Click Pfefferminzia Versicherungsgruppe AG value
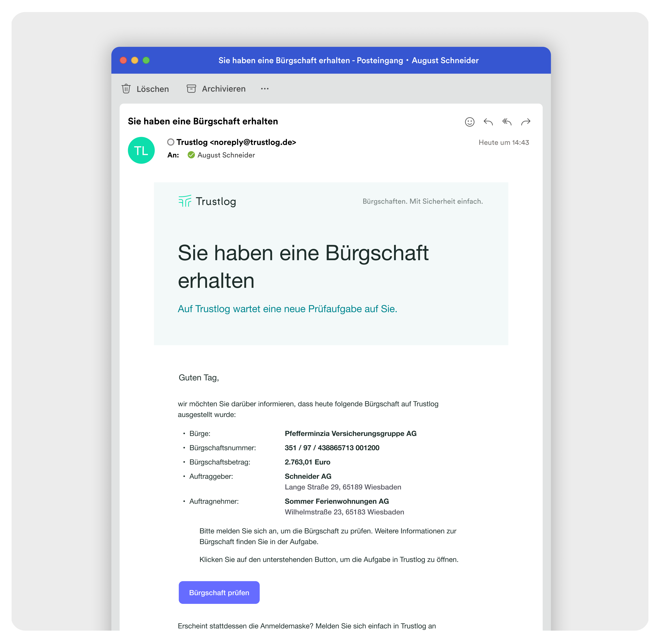This screenshot has height=644, width=660. click(x=351, y=433)
